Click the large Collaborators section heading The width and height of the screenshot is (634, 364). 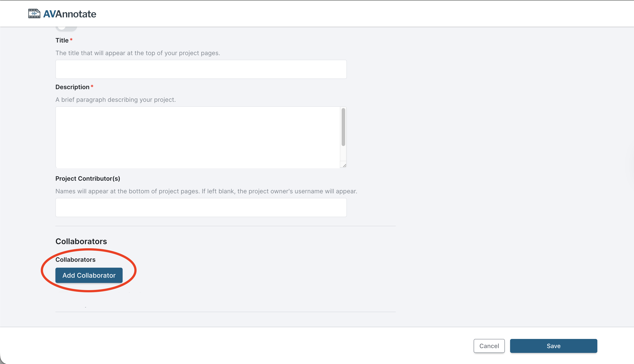[81, 241]
